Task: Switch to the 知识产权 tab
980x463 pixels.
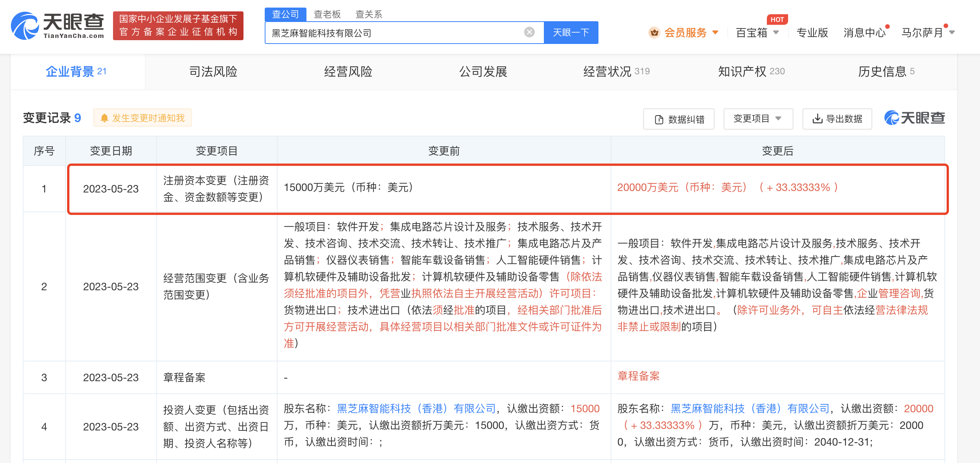Action: (x=751, y=72)
